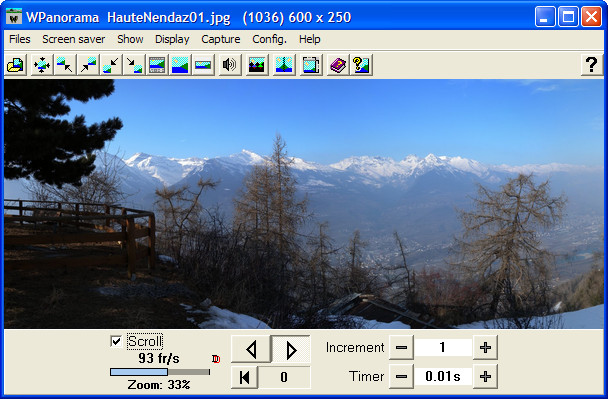Move window to top-right corner icon
Screen dimensions: 608x399
(88, 65)
